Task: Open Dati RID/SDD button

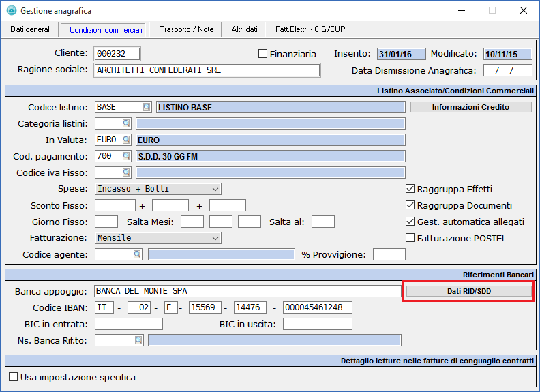Action: coord(468,291)
